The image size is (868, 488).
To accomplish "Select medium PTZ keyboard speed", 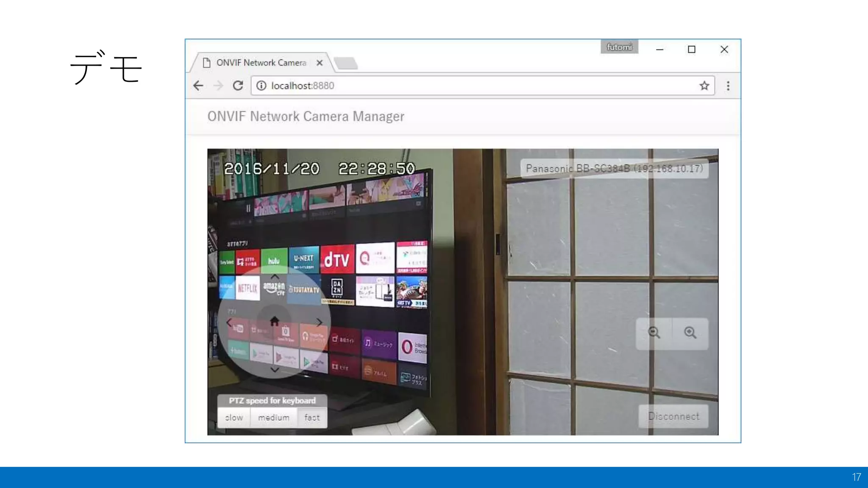I will [274, 418].
